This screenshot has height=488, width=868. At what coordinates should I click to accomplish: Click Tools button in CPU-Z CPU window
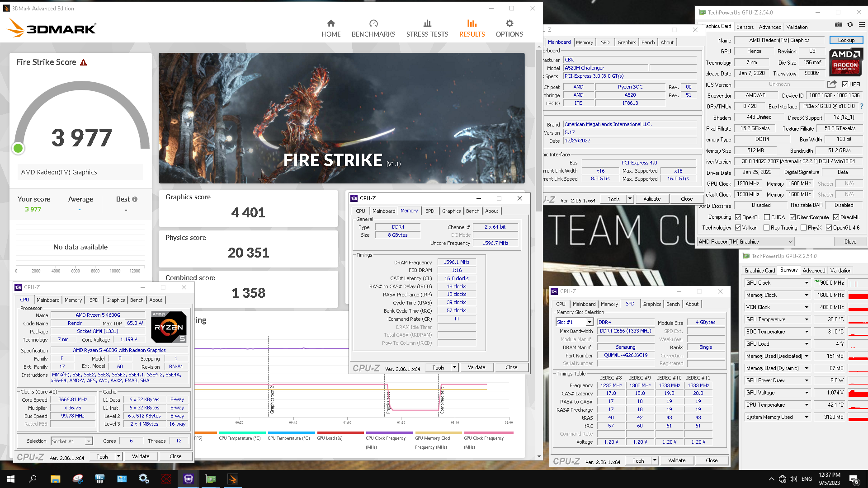point(102,456)
